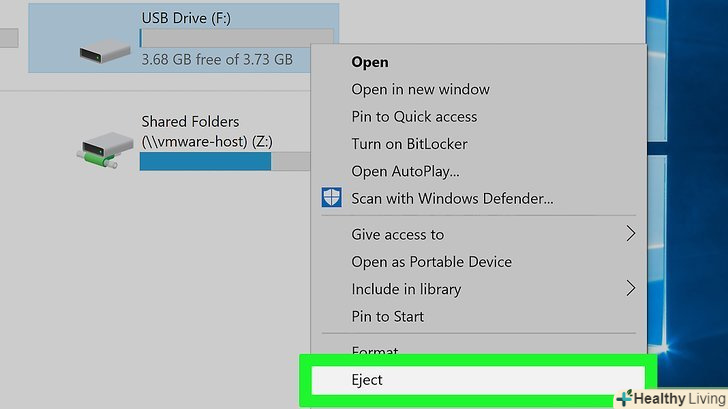
Task: Click the USB Drive capacity bar
Action: click(x=224, y=38)
